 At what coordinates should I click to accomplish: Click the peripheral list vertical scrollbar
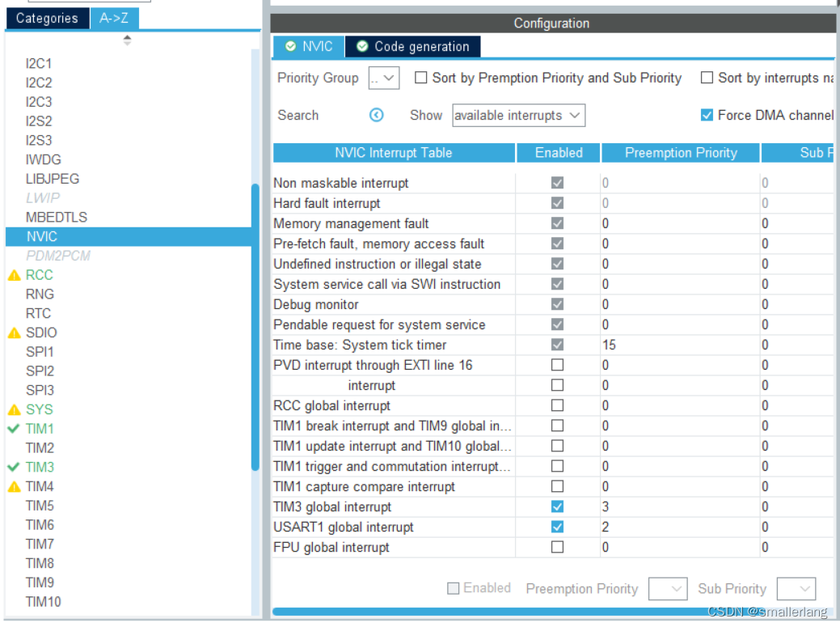tap(255, 328)
